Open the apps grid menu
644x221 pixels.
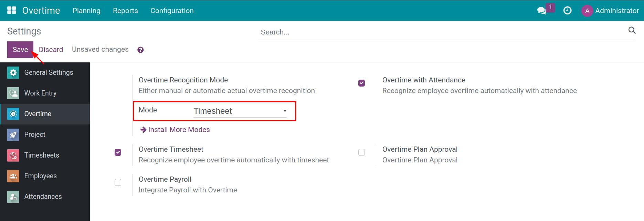(x=11, y=10)
